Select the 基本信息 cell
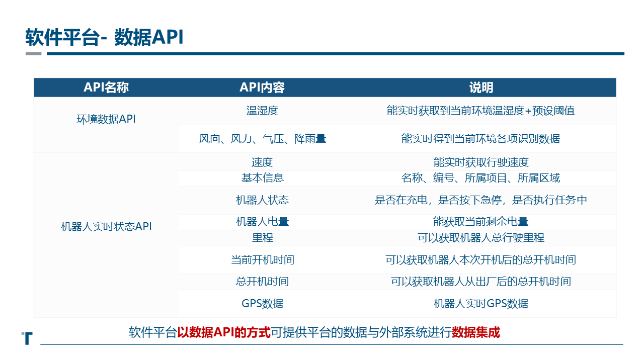The height and width of the screenshot is (362, 644). [x=262, y=178]
